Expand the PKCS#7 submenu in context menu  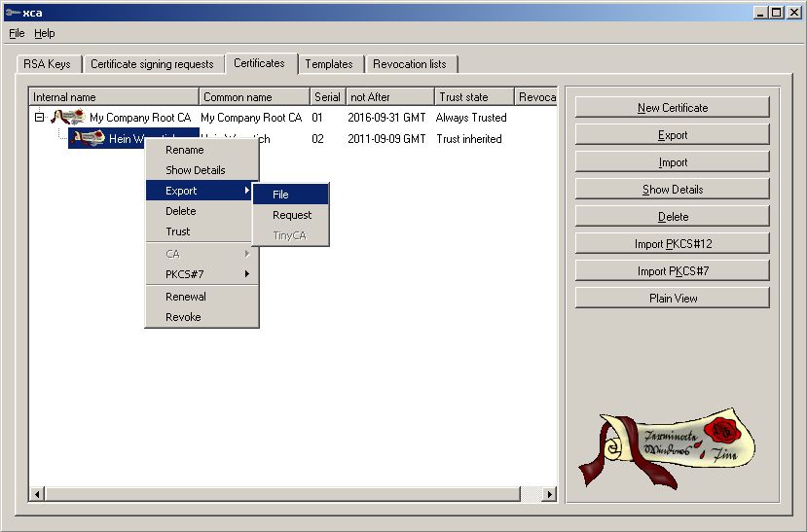(x=202, y=274)
